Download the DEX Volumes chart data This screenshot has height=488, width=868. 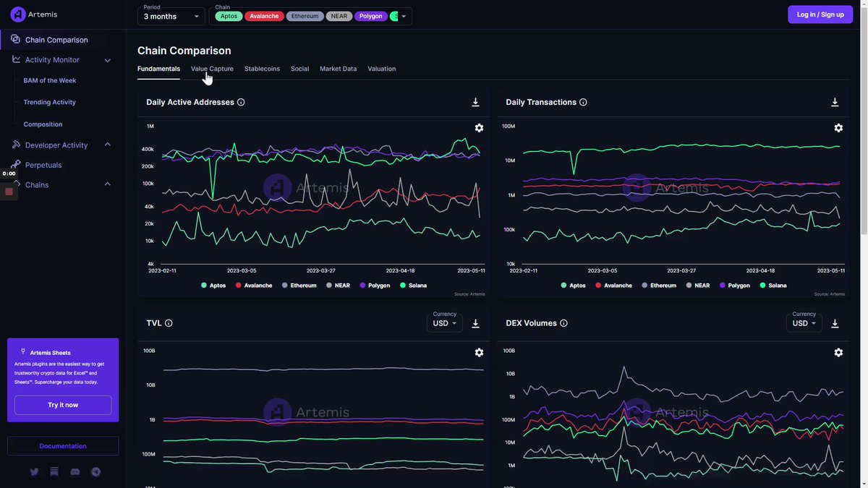835,323
